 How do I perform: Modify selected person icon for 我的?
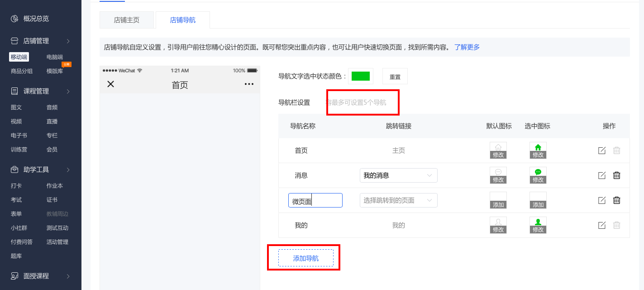(x=538, y=229)
